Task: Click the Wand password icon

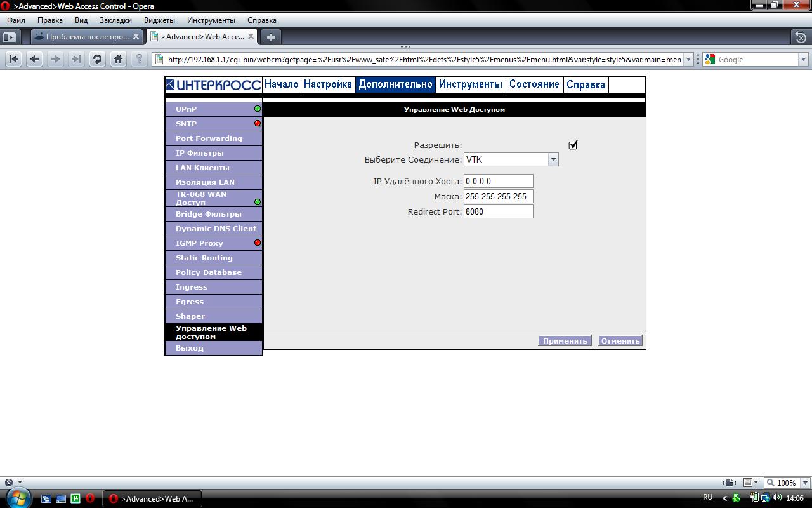Action: click(x=139, y=59)
